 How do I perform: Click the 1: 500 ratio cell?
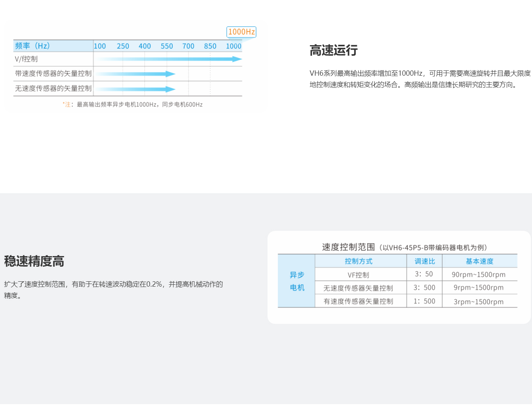[424, 301]
